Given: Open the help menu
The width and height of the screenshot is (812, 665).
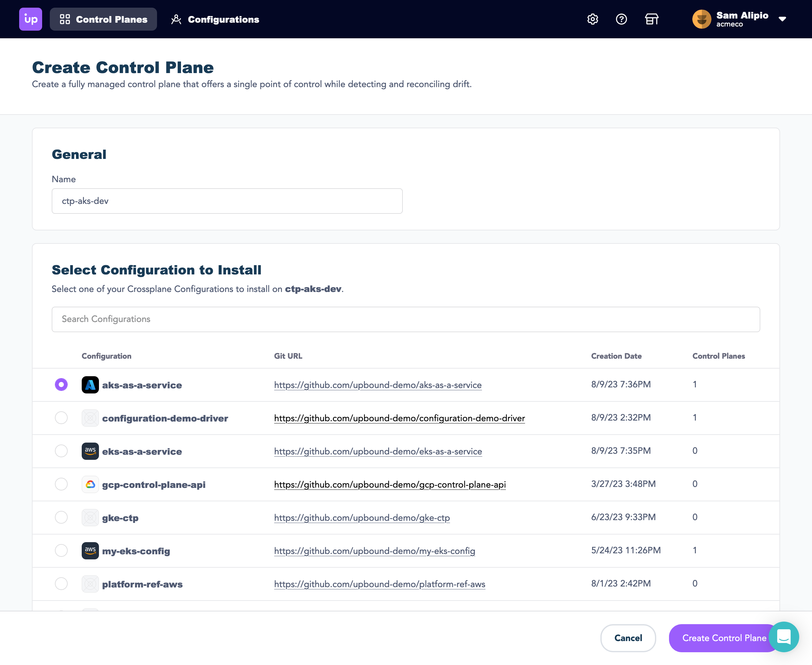Looking at the screenshot, I should (x=621, y=19).
